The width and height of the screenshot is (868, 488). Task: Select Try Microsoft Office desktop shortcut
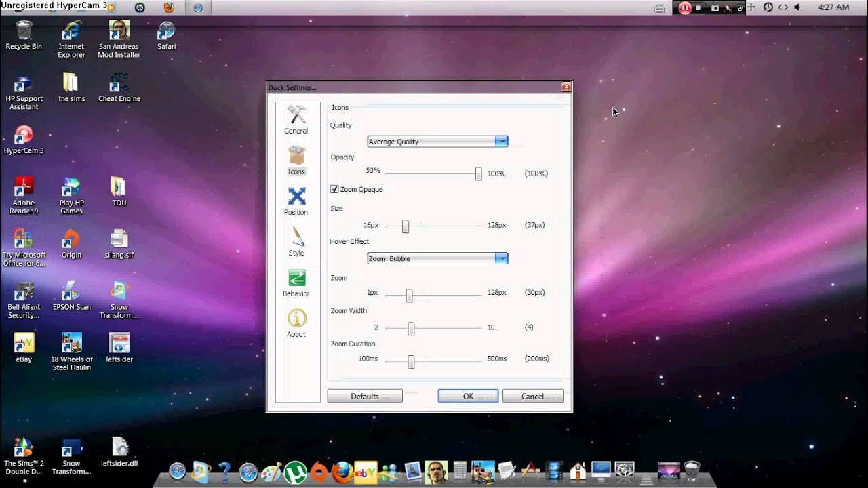pos(24,248)
